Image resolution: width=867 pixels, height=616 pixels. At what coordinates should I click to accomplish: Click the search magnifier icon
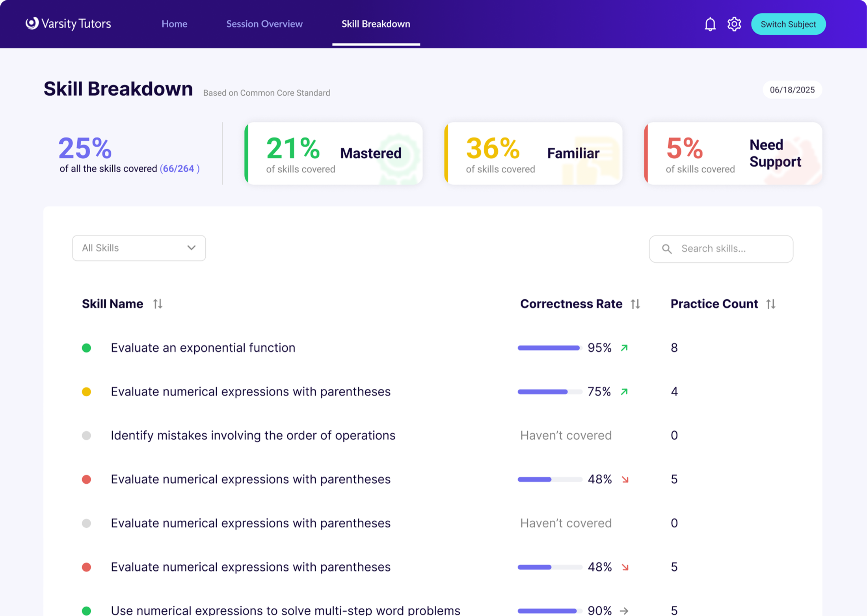point(667,249)
